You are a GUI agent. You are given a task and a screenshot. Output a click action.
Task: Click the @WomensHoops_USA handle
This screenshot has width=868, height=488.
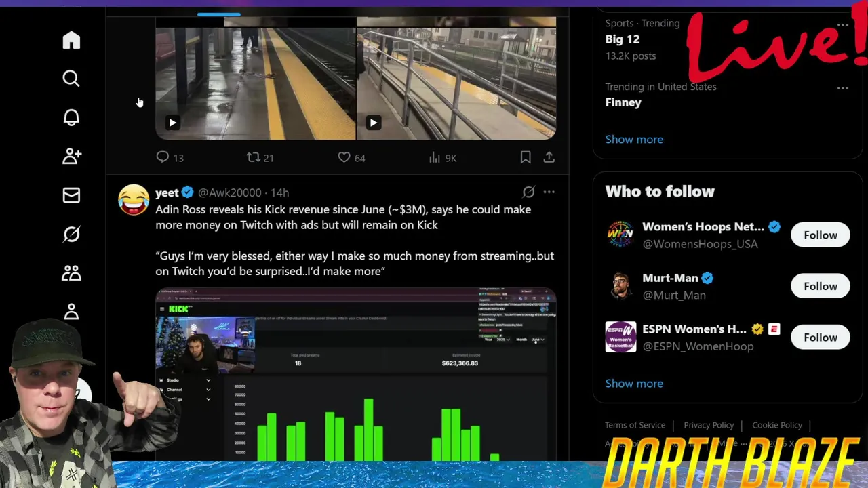700,244
